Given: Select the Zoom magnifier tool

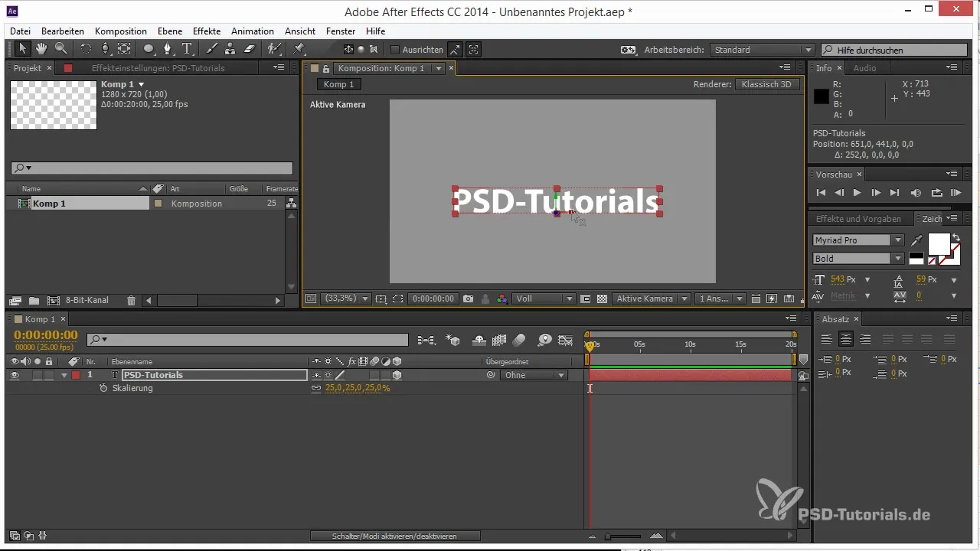Looking at the screenshot, I should tap(60, 49).
